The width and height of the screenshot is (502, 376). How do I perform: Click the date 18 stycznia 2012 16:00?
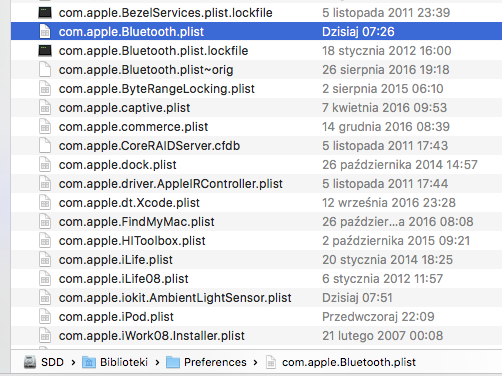pos(387,51)
